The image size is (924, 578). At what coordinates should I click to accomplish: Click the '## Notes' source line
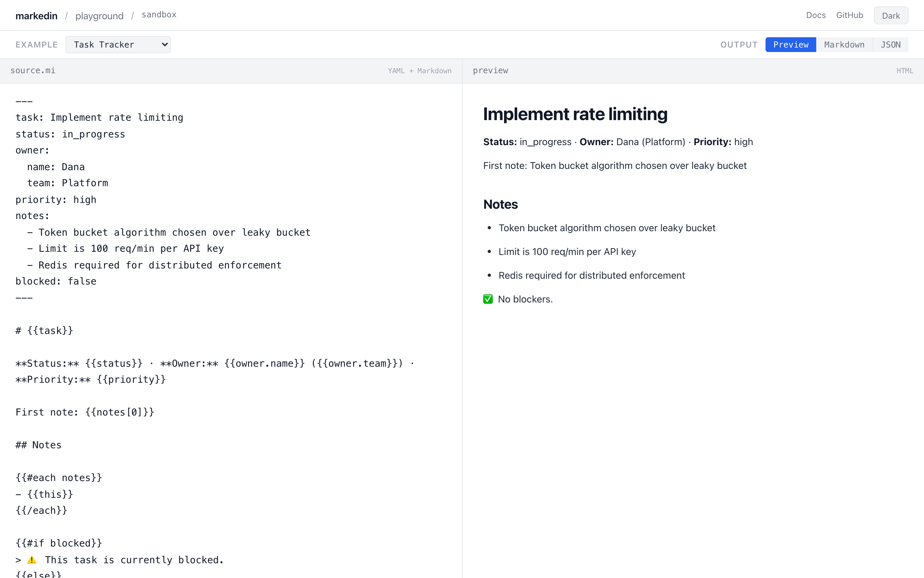click(x=38, y=445)
